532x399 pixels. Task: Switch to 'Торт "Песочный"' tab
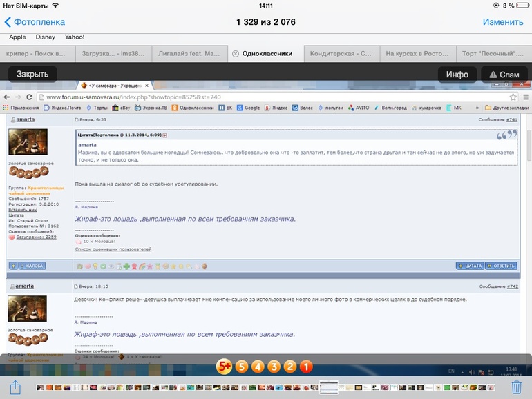493,54
